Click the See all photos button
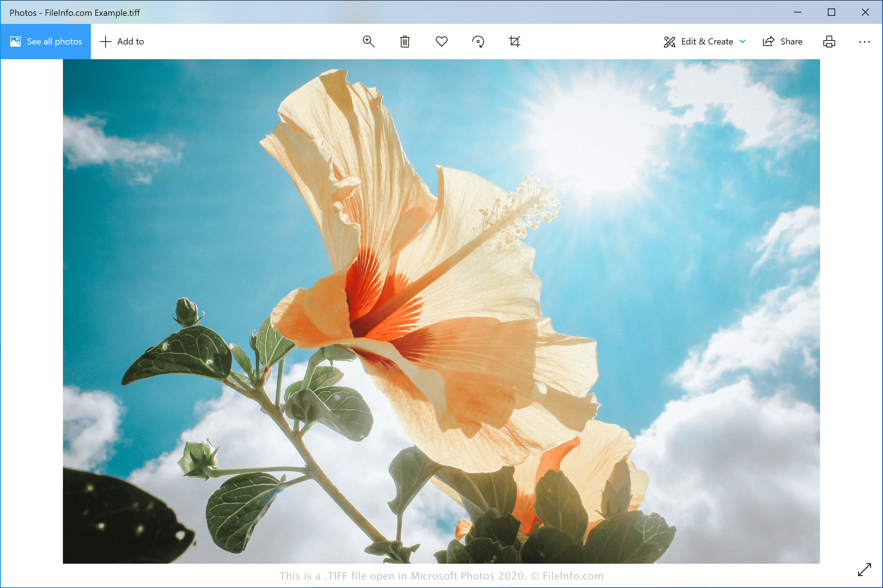The width and height of the screenshot is (883, 588). (x=45, y=41)
